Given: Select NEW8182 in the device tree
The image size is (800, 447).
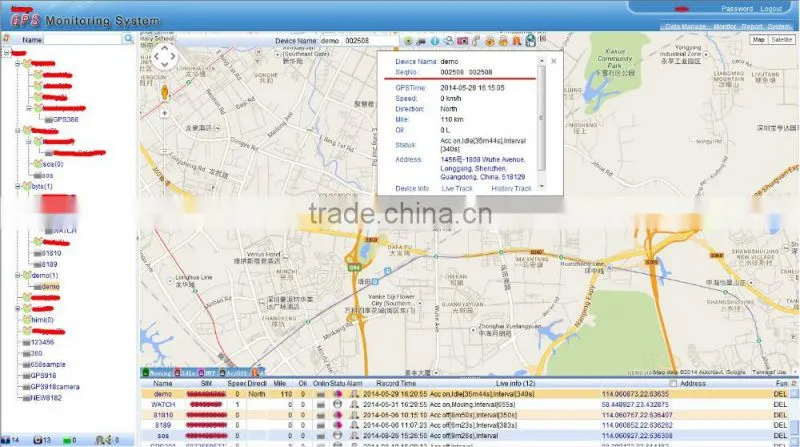Looking at the screenshot, I should point(46,398).
